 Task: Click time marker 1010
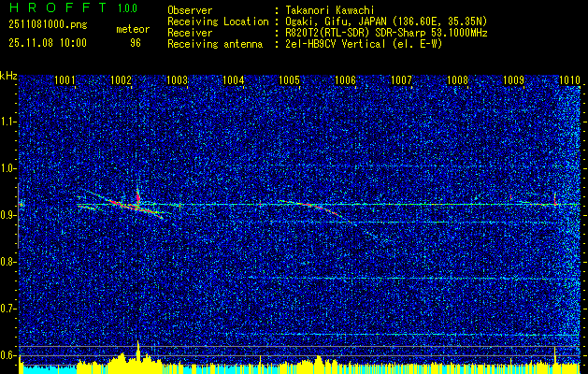pos(569,80)
